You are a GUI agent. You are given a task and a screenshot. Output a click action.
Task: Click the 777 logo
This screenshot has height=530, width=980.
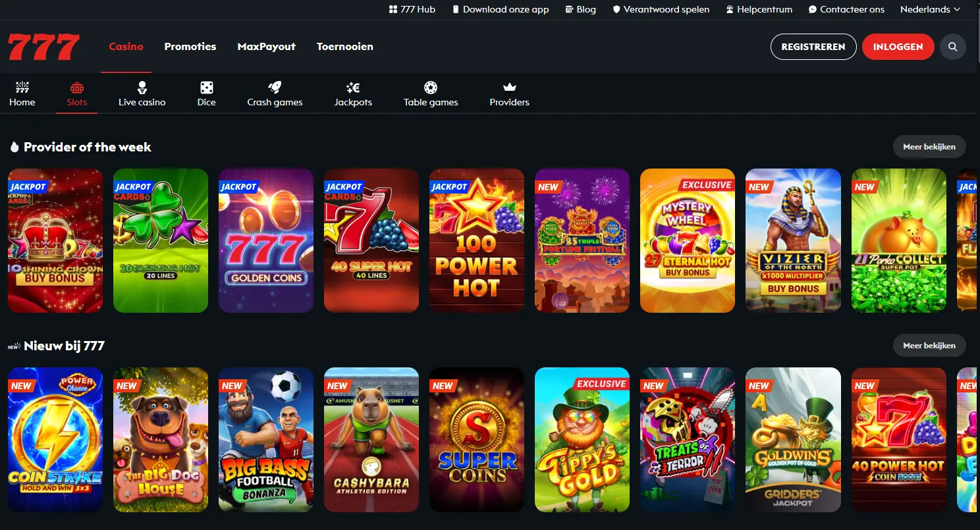(x=43, y=47)
